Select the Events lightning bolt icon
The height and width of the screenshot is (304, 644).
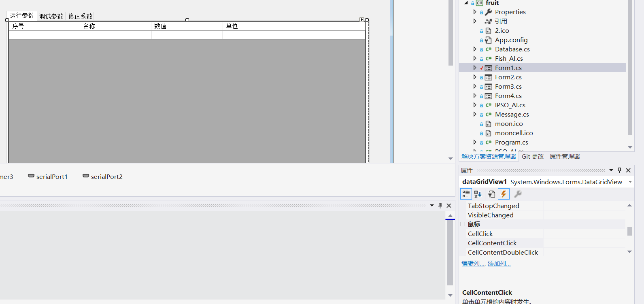pyautogui.click(x=504, y=194)
